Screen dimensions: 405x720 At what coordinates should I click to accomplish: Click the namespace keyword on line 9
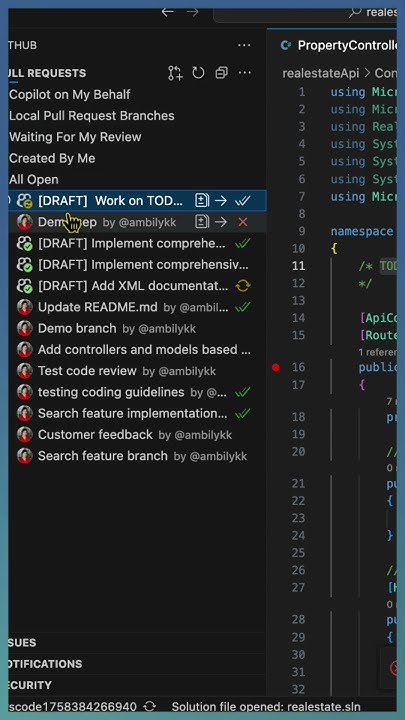(363, 231)
